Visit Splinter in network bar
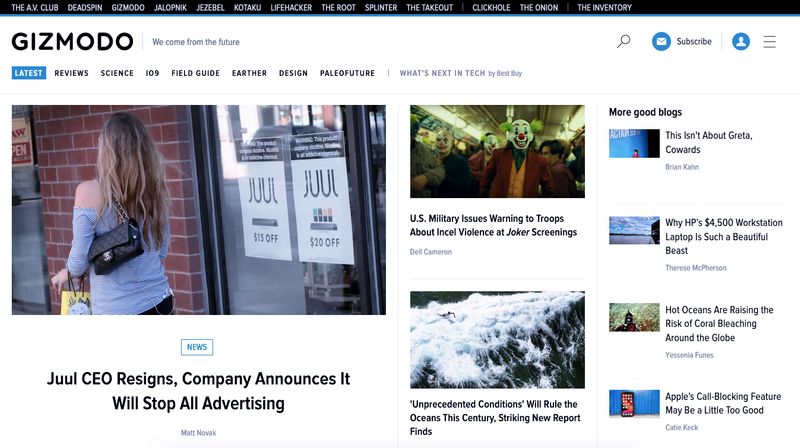The width and height of the screenshot is (800, 448). [x=381, y=8]
